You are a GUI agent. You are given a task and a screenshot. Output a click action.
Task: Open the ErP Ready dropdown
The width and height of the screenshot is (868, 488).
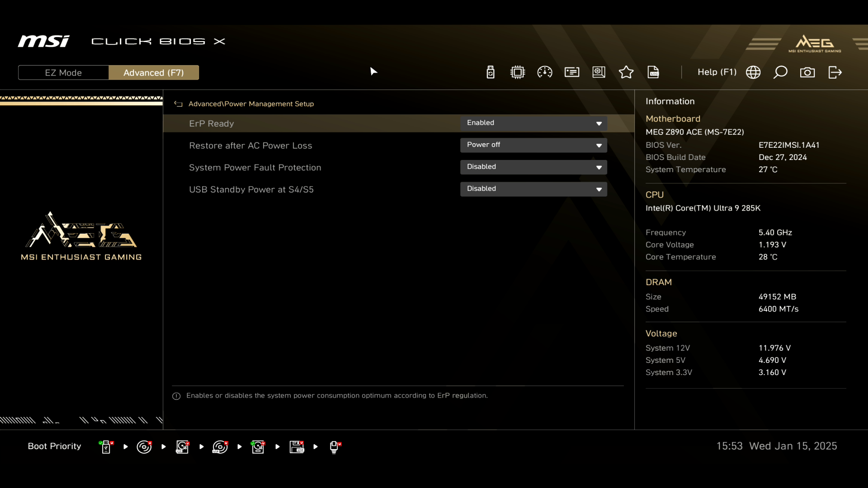(x=533, y=123)
